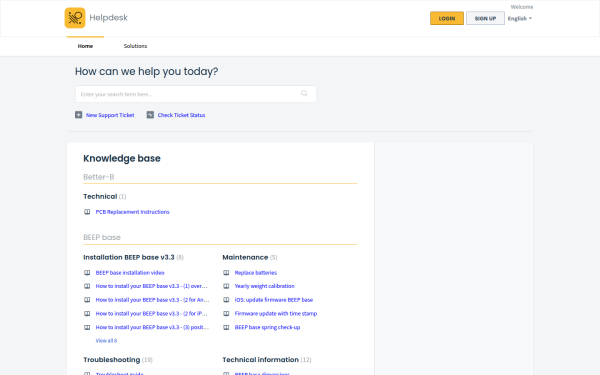This screenshot has height=375, width=600.
Task: Open the Check Ticket Status link
Action: [181, 115]
